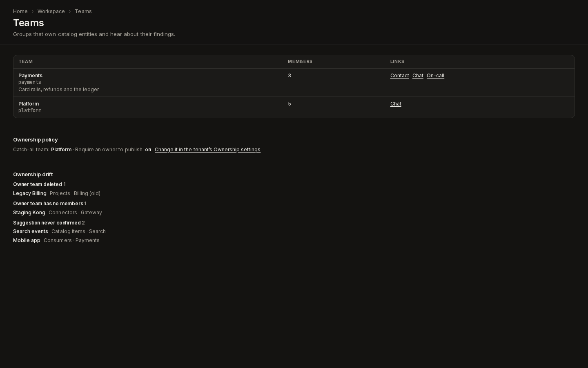Open the Staging Kong drift entry
588x368 pixels.
click(29, 213)
